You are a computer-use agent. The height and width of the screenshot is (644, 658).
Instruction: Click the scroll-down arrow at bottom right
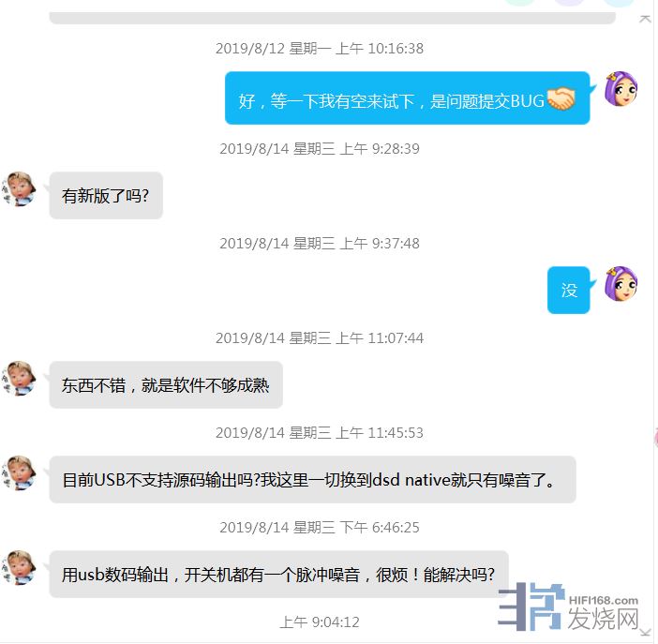click(x=645, y=633)
